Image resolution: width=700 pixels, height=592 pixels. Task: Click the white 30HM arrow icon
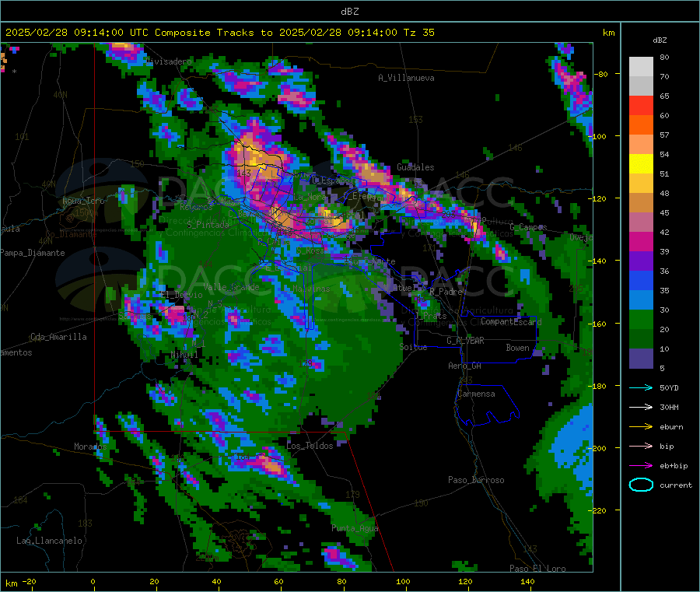coord(641,407)
